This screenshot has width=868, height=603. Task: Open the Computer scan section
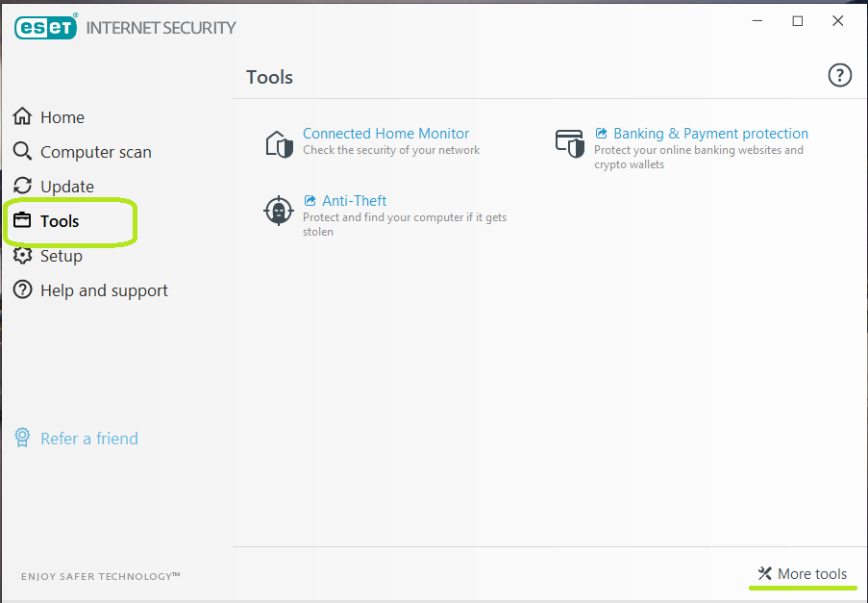[95, 152]
